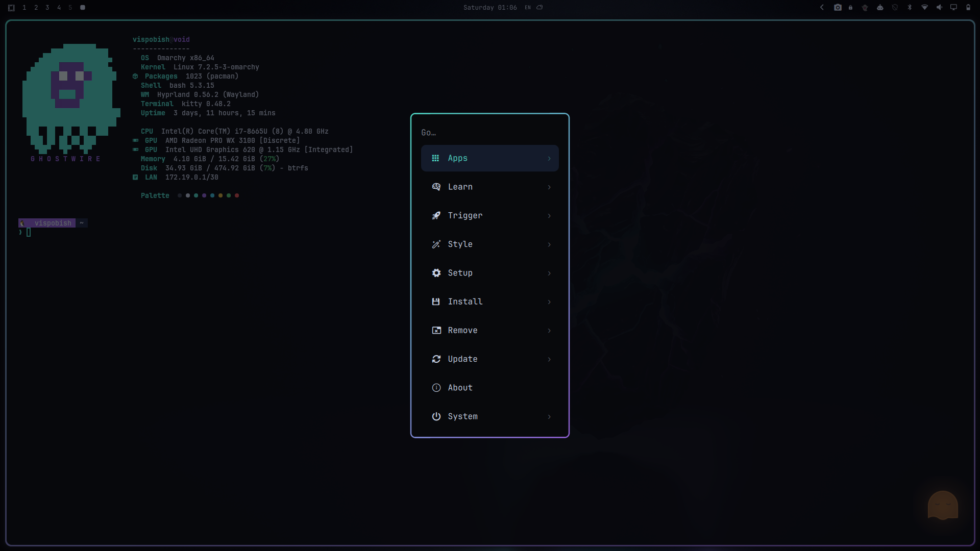Click the Install floppy disk icon
Viewport: 980px width, 551px height.
(436, 302)
